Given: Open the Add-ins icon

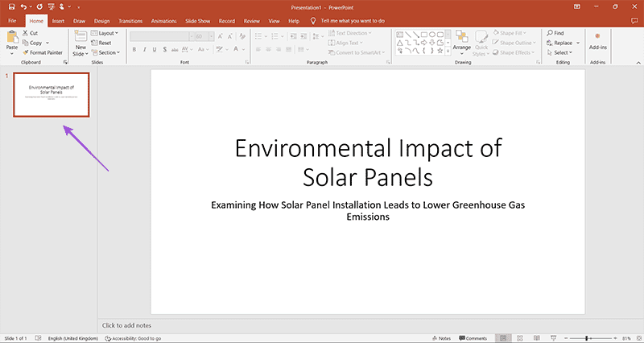Looking at the screenshot, I should point(597,37).
